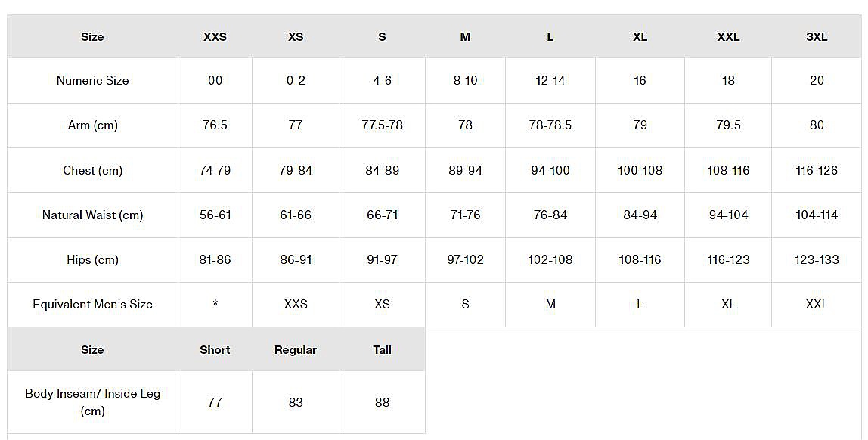Image resolution: width=868 pixels, height=440 pixels.
Task: Select the "Short" inseam column header
Action: click(x=215, y=350)
